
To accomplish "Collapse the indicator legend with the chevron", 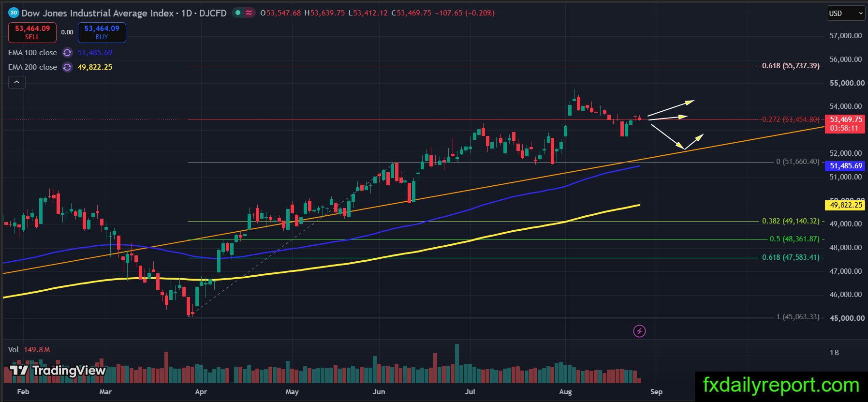I will [17, 83].
